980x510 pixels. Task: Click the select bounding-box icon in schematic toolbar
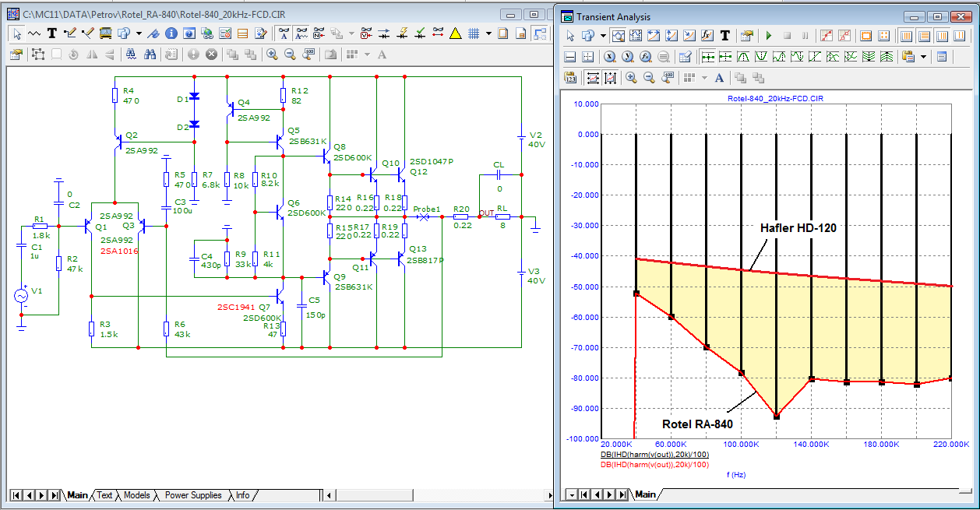38,55
